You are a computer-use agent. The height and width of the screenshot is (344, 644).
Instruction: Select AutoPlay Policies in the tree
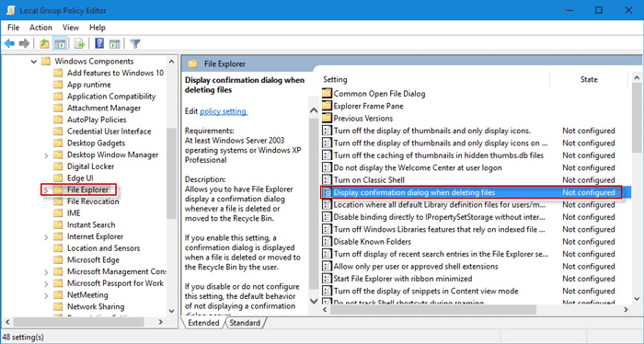(x=97, y=120)
